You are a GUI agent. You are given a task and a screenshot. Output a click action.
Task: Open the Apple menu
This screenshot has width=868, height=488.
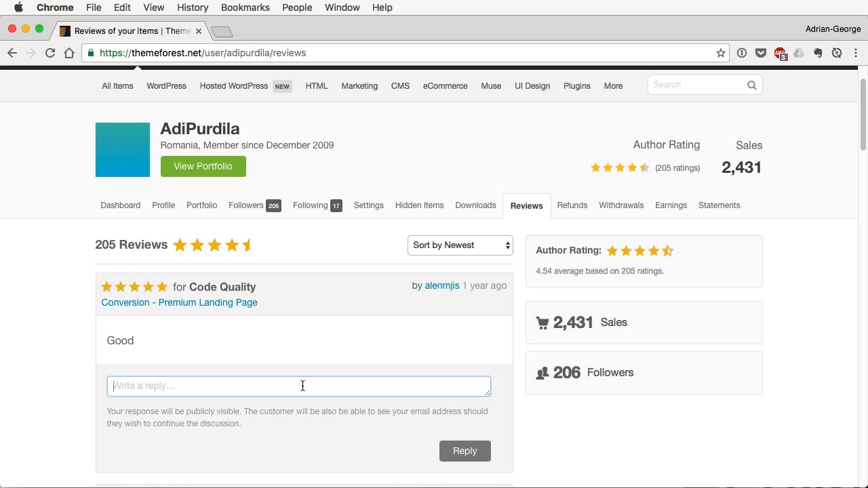pyautogui.click(x=18, y=7)
